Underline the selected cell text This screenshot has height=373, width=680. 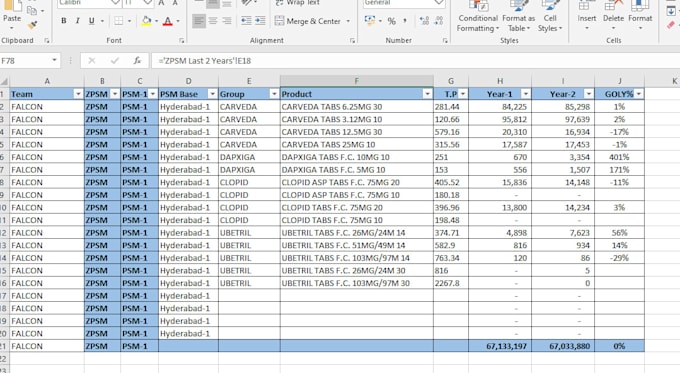point(92,21)
